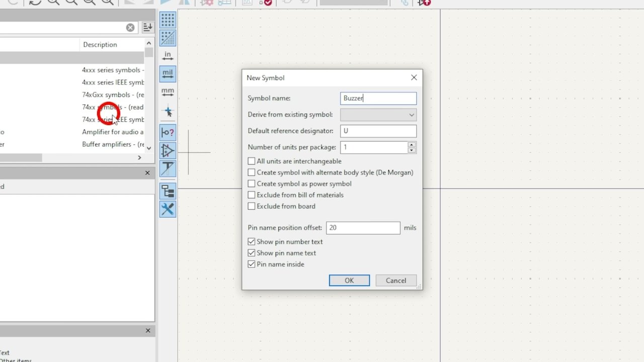Screen dimensions: 644x362
Task: Select the '74xGxx symbols' library row
Action: (72, 95)
